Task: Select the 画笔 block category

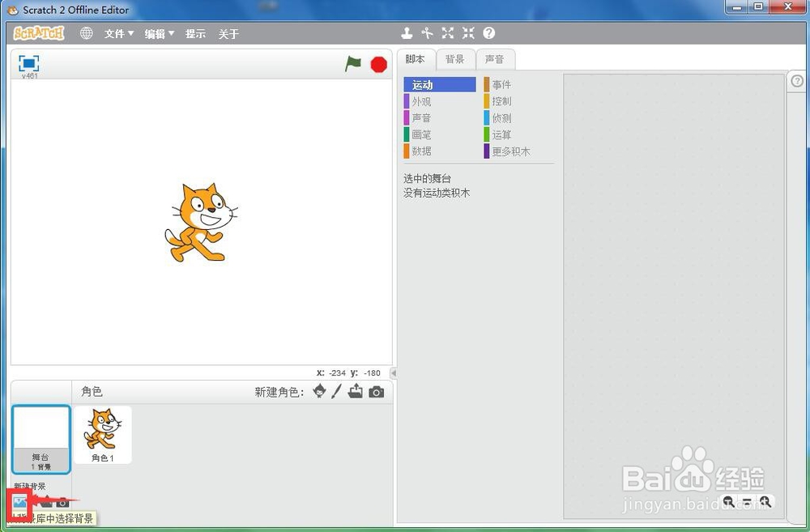Action: point(440,134)
